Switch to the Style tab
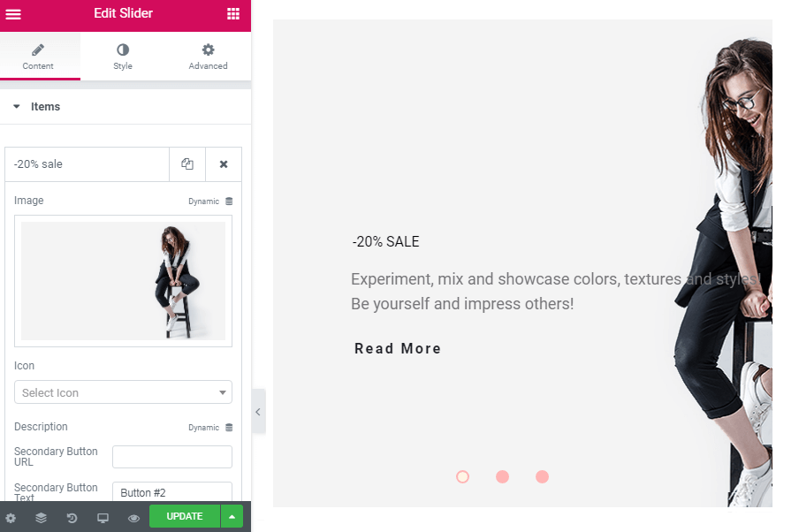The image size is (799, 532). [x=123, y=56]
